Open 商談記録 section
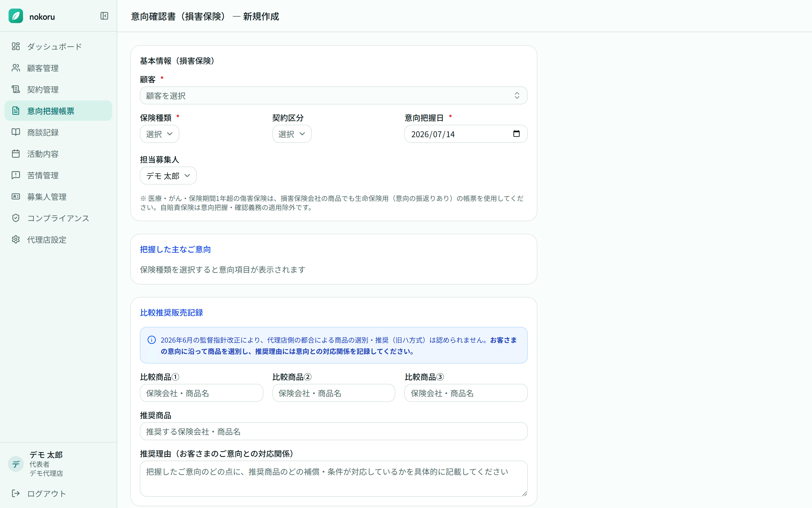The image size is (812, 508). point(58,132)
